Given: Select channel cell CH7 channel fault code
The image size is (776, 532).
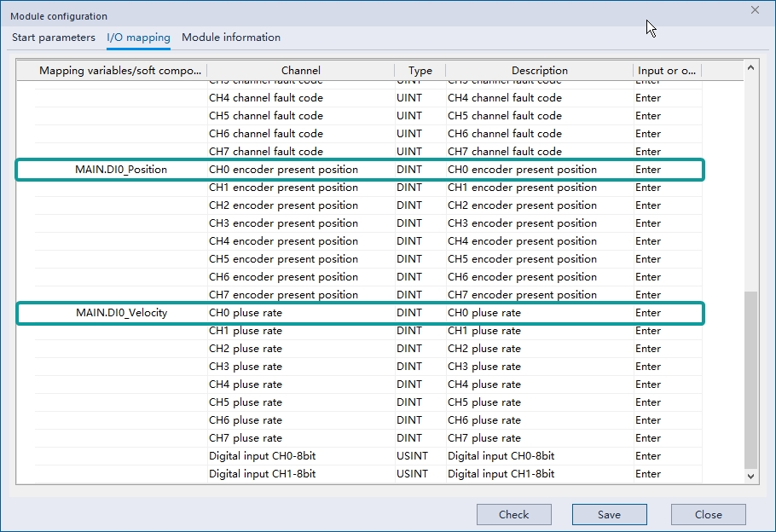Looking at the screenshot, I should point(301,152).
